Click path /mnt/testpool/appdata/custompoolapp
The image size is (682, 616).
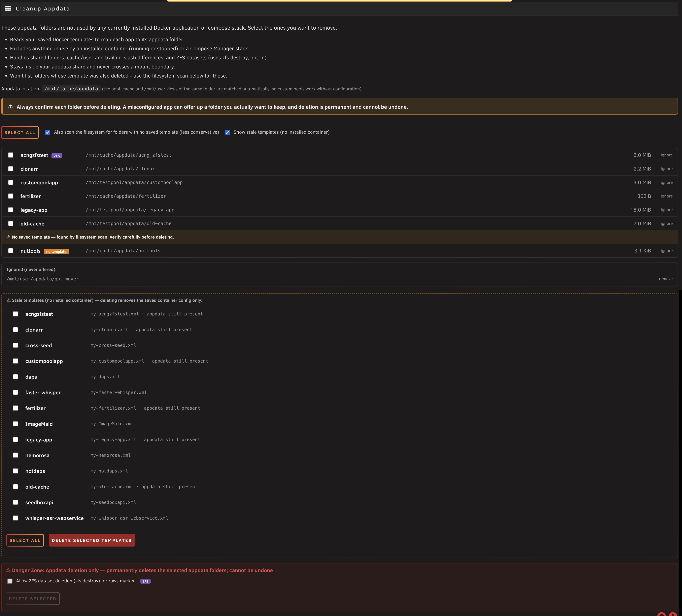[134, 182]
